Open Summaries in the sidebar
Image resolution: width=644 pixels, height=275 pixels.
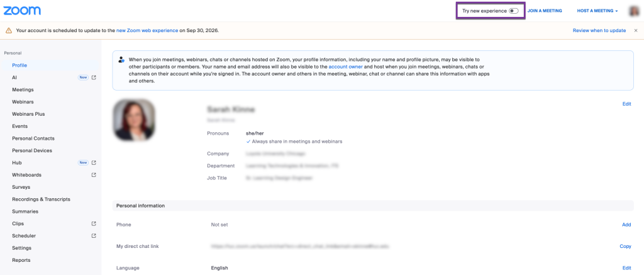[25, 211]
